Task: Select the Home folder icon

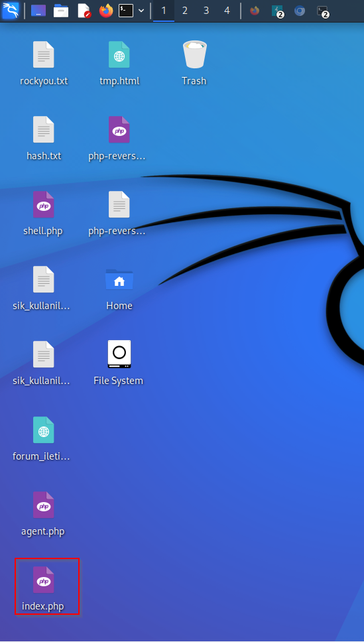Action: pos(119,289)
